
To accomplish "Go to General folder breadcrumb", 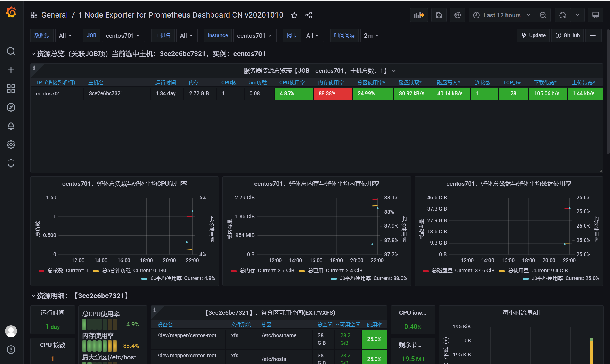I will point(54,15).
